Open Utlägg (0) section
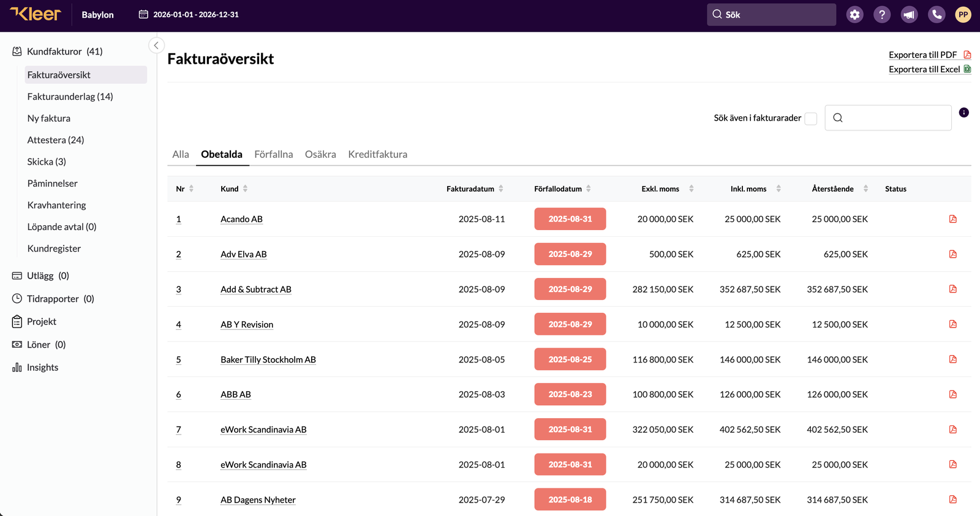The image size is (980, 516). [x=41, y=276]
